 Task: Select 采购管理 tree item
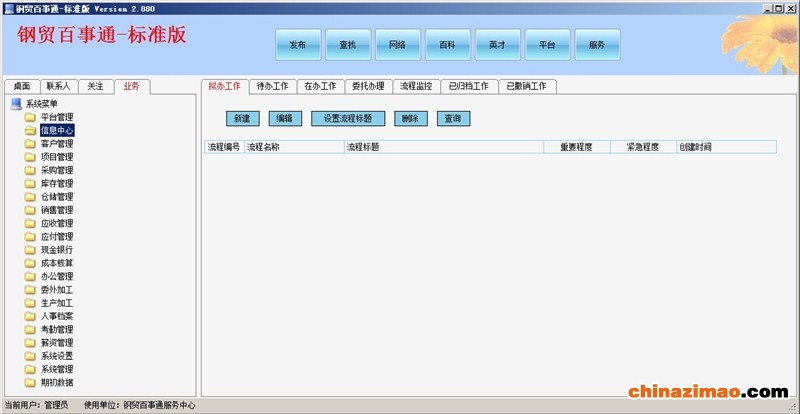pyautogui.click(x=56, y=170)
